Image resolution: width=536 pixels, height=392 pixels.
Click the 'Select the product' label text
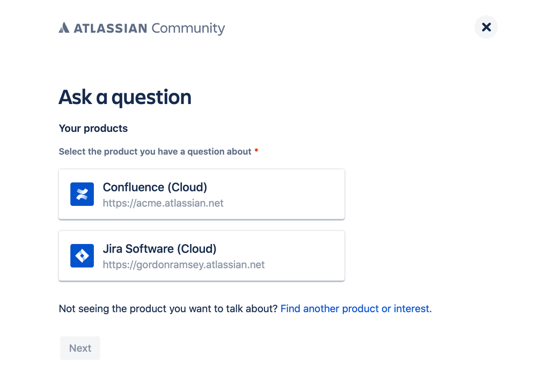point(155,152)
